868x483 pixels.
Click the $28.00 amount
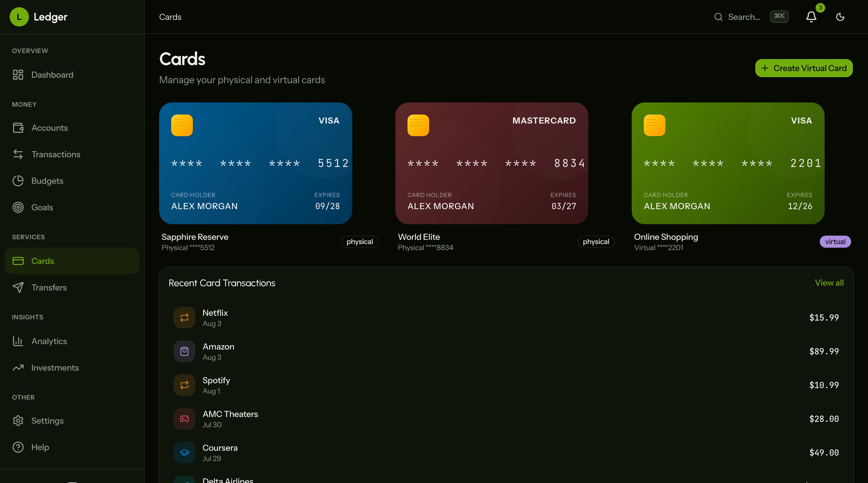[824, 419]
